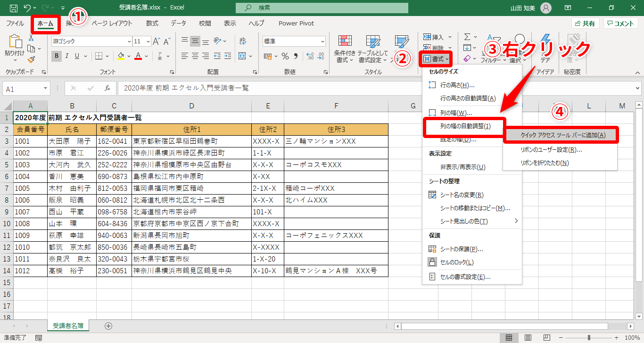
Task: Select the 受講者名簿 sheet tab
Action: (68, 326)
